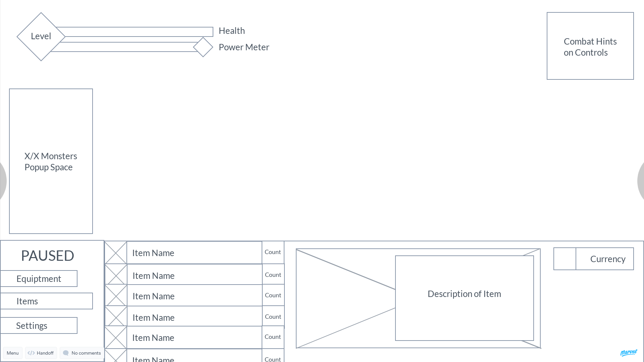The width and height of the screenshot is (644, 362).
Task: Click the Level diamond icon
Action: click(x=41, y=36)
